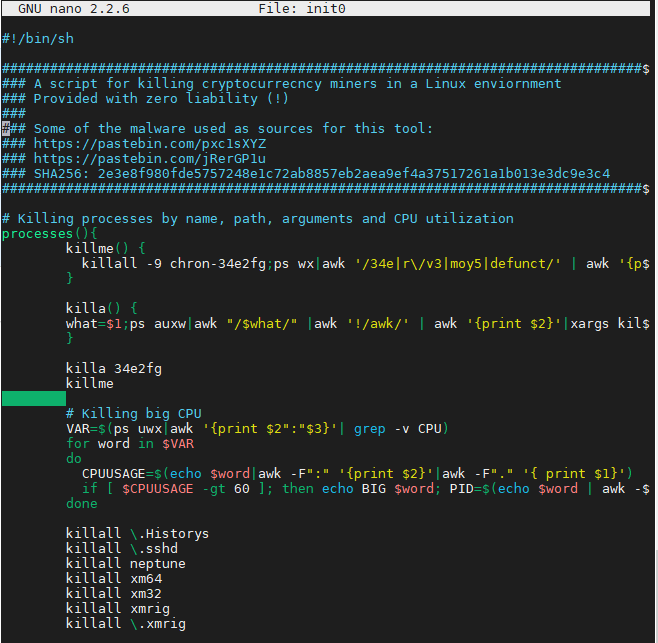This screenshot has width=658, height=643.
Task: Click the '# Killing big CPU' comment
Action: click(134, 413)
